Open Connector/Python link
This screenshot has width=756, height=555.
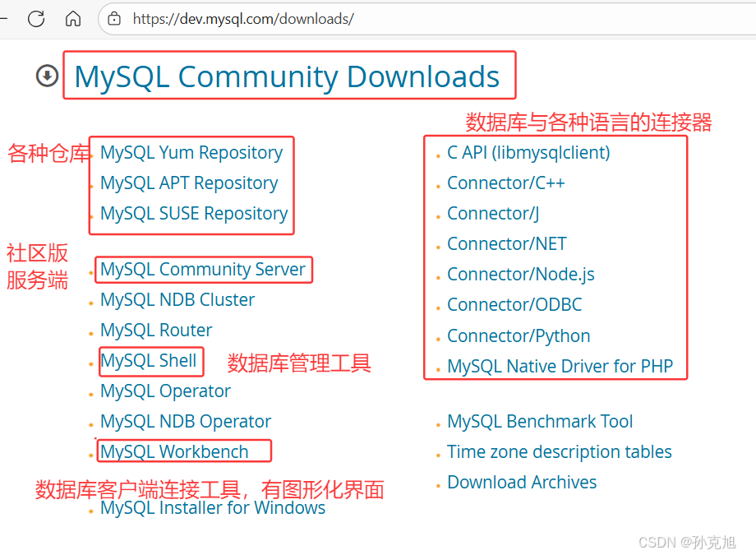(x=519, y=336)
